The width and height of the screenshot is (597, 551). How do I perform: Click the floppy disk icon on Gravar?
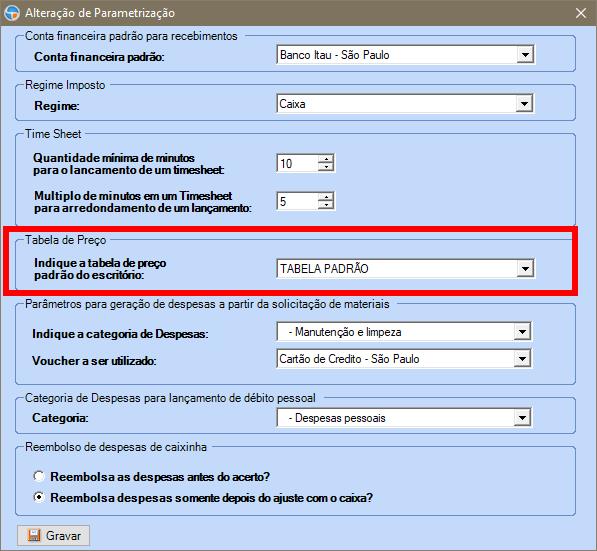[x=34, y=535]
